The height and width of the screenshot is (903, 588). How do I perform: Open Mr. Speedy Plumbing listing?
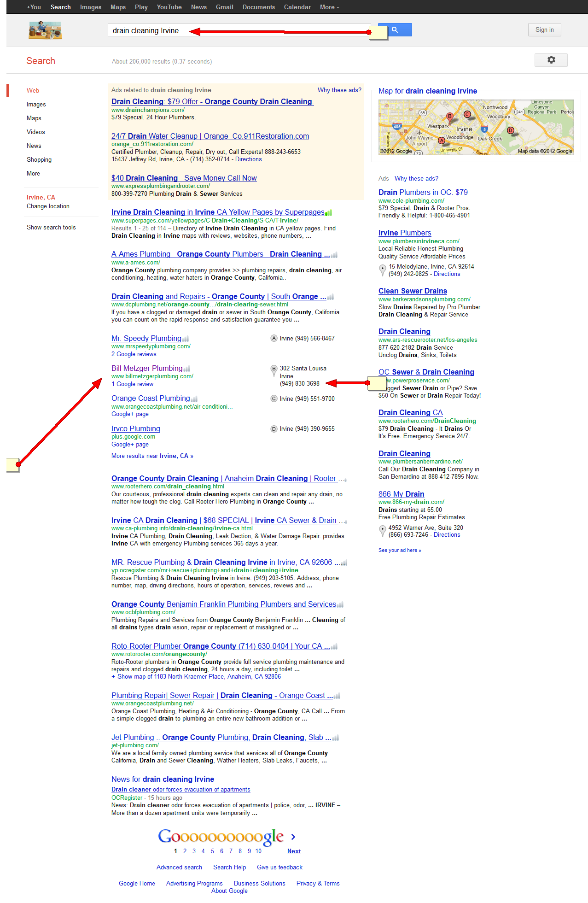click(x=146, y=339)
